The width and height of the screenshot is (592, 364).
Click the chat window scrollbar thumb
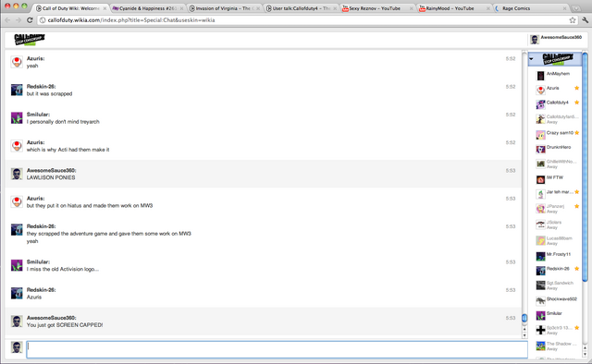pos(524,318)
